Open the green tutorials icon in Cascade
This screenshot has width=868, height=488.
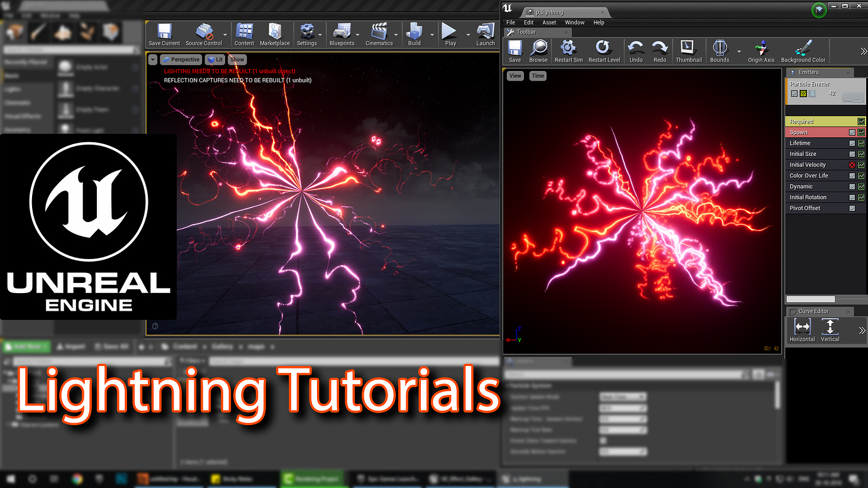coord(818,10)
